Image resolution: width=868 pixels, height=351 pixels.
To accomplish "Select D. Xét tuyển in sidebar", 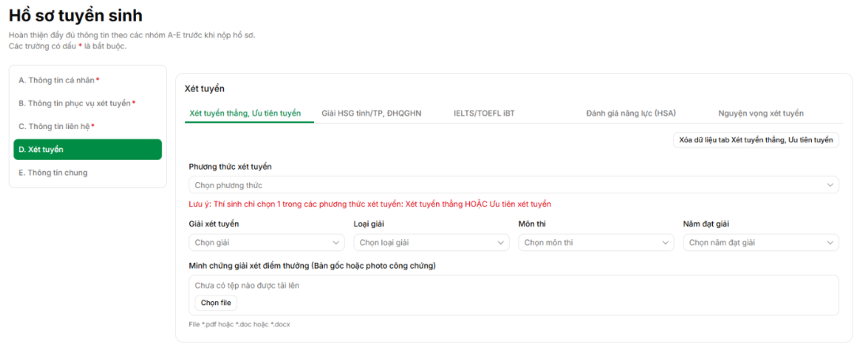I will [88, 150].
